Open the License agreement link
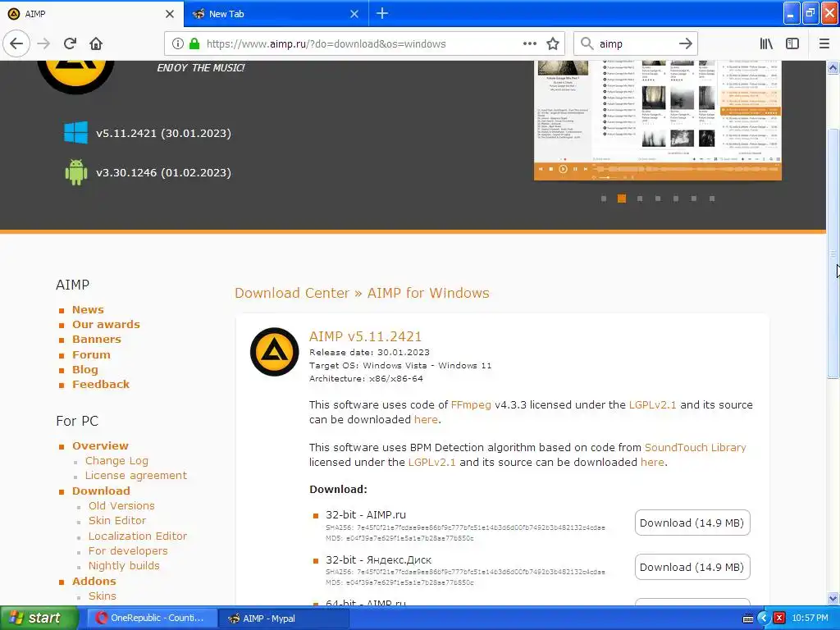This screenshot has height=630, width=840. (x=136, y=476)
